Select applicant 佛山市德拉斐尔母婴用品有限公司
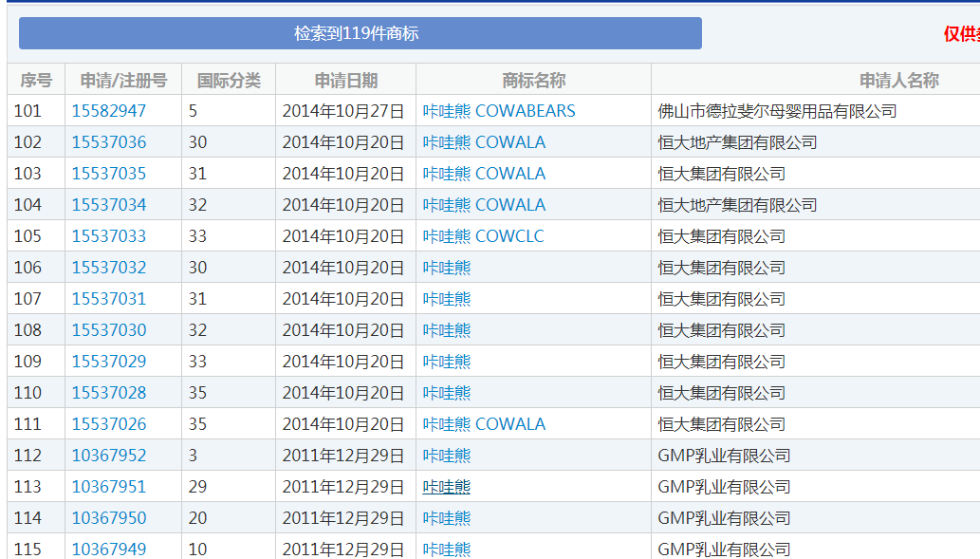Image resolution: width=980 pixels, height=559 pixels. click(x=777, y=111)
